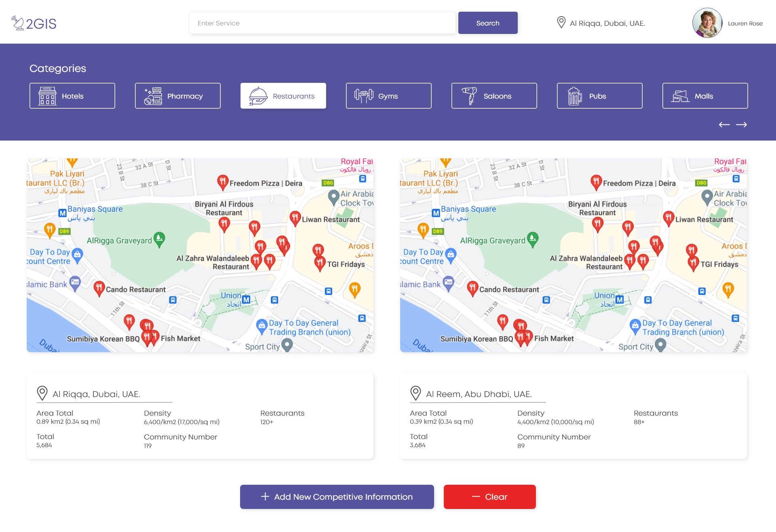The width and height of the screenshot is (776, 532).
Task: Open Lauren Rose profile avatar
Action: (x=707, y=23)
